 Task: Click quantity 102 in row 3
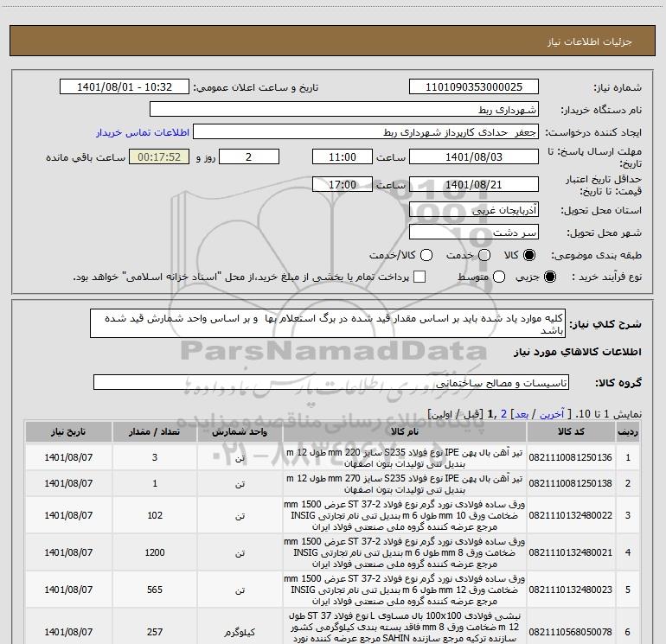click(155, 515)
